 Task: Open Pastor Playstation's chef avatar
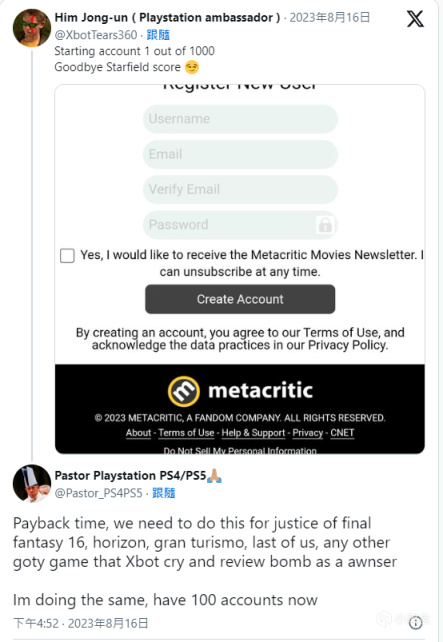32,484
